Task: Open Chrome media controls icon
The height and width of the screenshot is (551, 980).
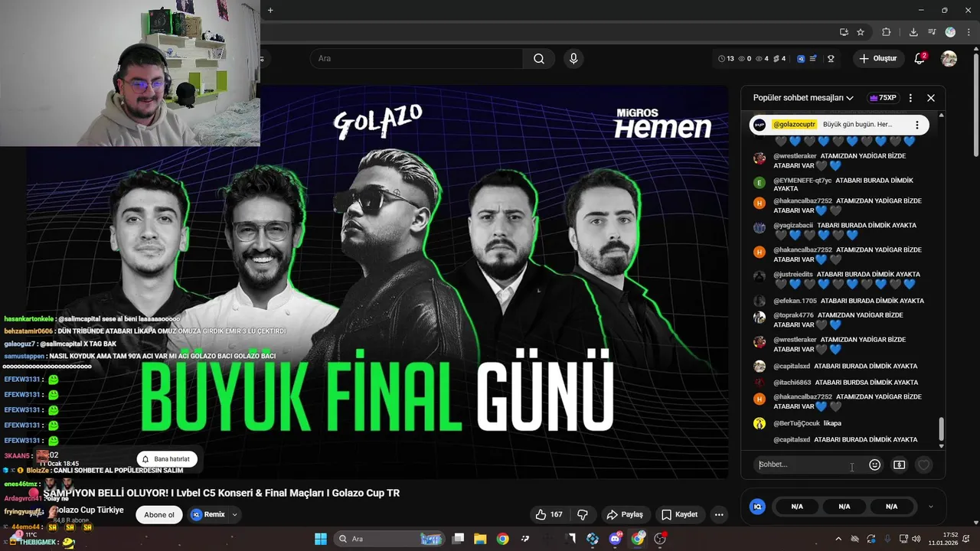Action: pos(932,32)
